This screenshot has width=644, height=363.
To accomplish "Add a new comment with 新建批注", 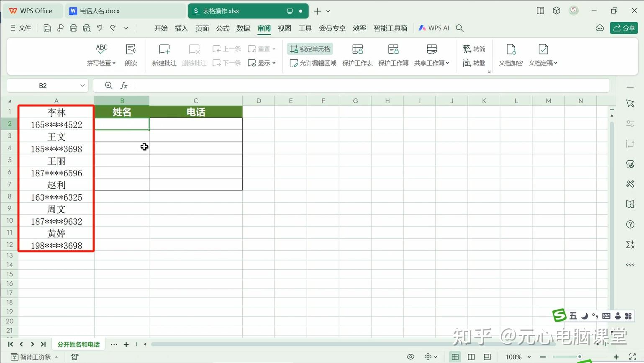I will point(164,55).
